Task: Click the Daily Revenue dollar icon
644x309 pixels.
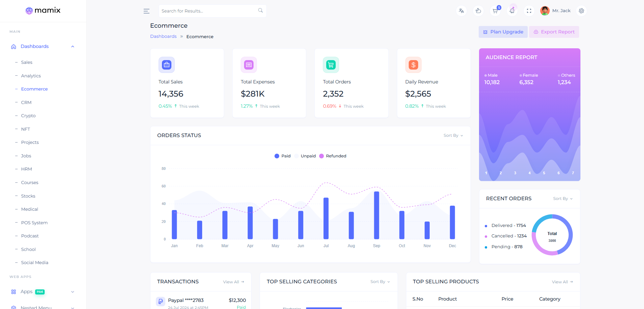Action: click(413, 65)
